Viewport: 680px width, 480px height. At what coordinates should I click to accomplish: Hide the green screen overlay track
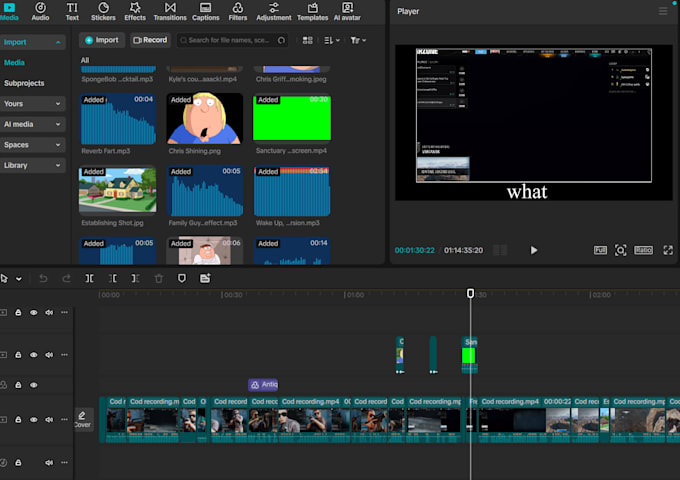(33, 355)
